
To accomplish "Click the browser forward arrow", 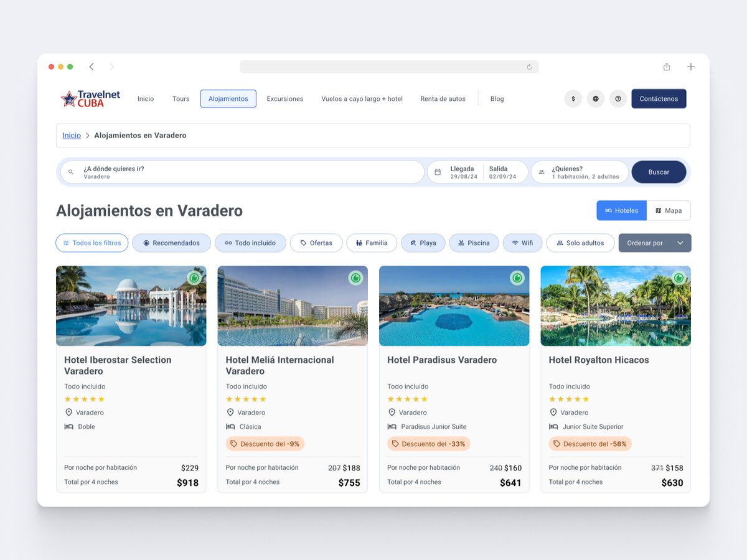I will [x=112, y=67].
